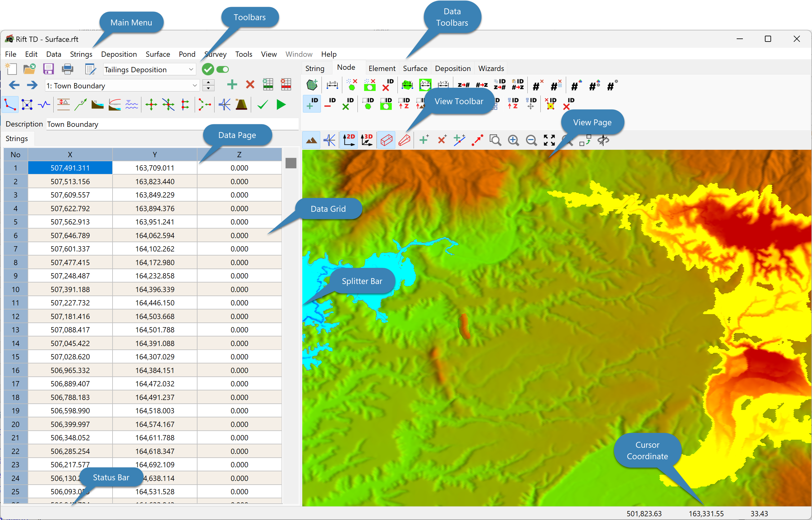812x520 pixels.
Task: Switch to the Surface data toolbar tab
Action: coord(415,68)
